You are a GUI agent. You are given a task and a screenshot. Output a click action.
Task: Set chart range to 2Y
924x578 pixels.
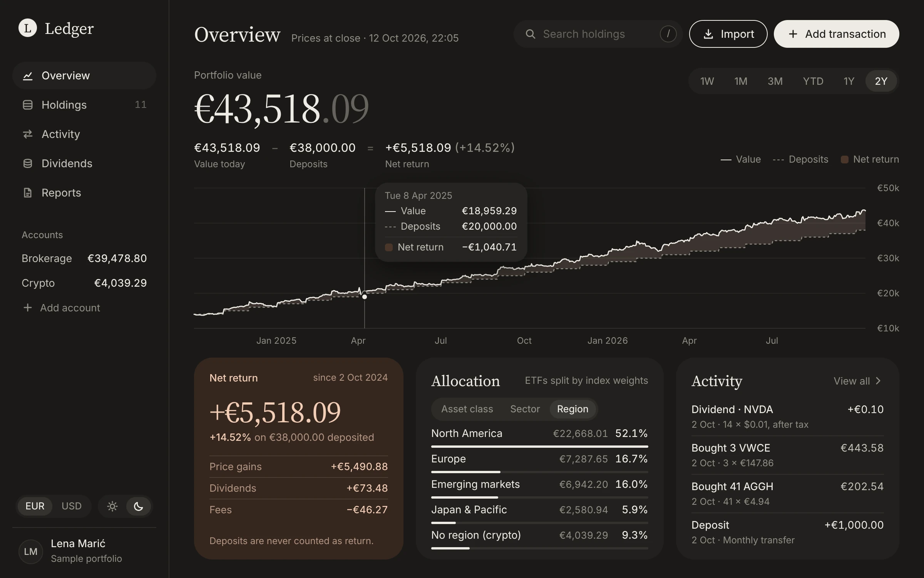[x=881, y=81]
